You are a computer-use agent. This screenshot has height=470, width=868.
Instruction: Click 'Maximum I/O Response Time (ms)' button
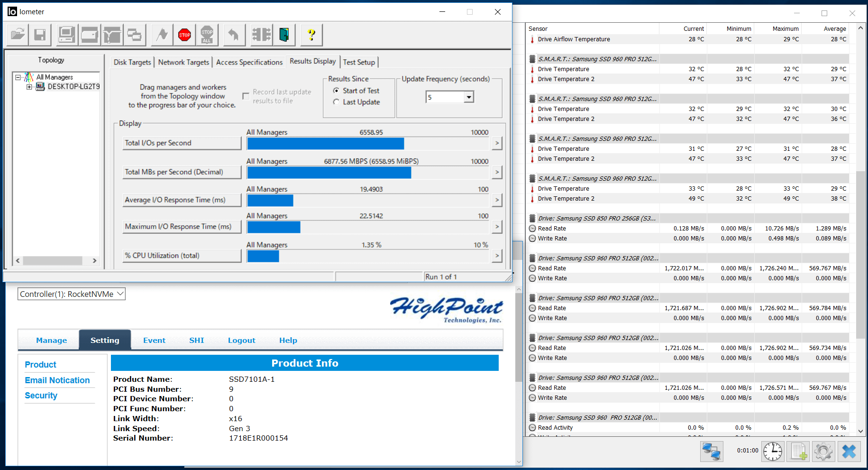[182, 227]
